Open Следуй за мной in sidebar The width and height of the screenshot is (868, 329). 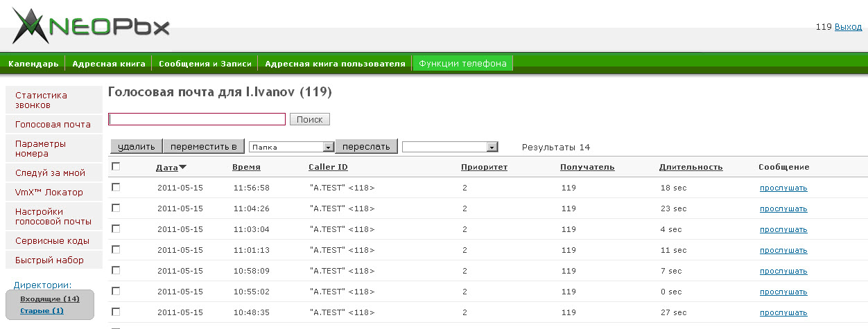tap(53, 173)
